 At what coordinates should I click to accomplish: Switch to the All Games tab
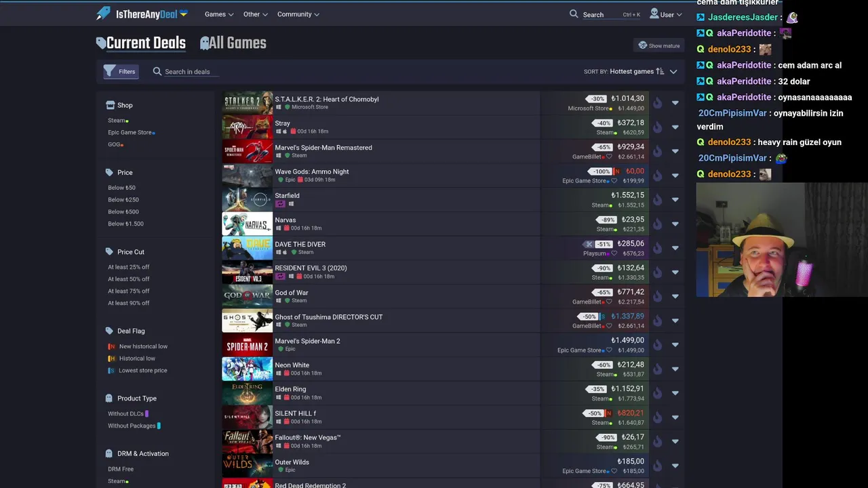(233, 43)
